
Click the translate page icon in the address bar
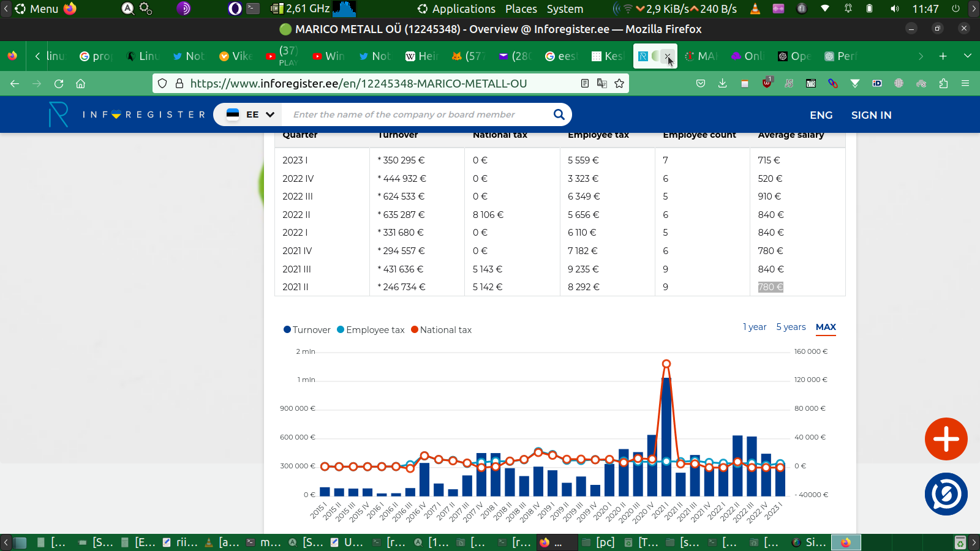point(602,83)
